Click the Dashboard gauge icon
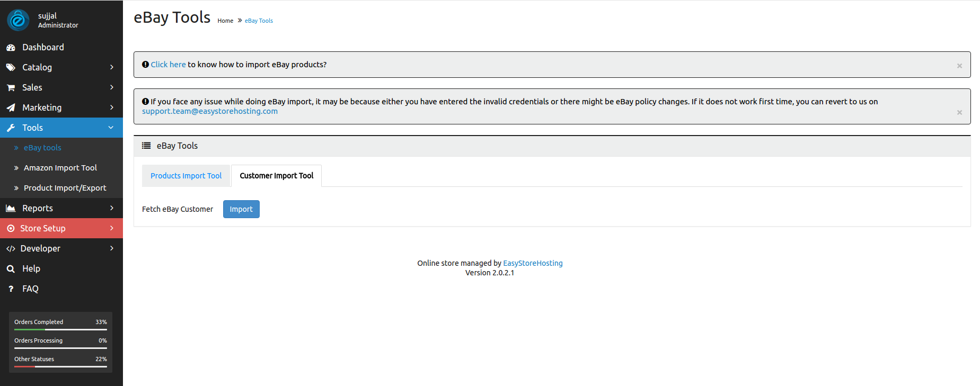980x386 pixels. [11, 48]
